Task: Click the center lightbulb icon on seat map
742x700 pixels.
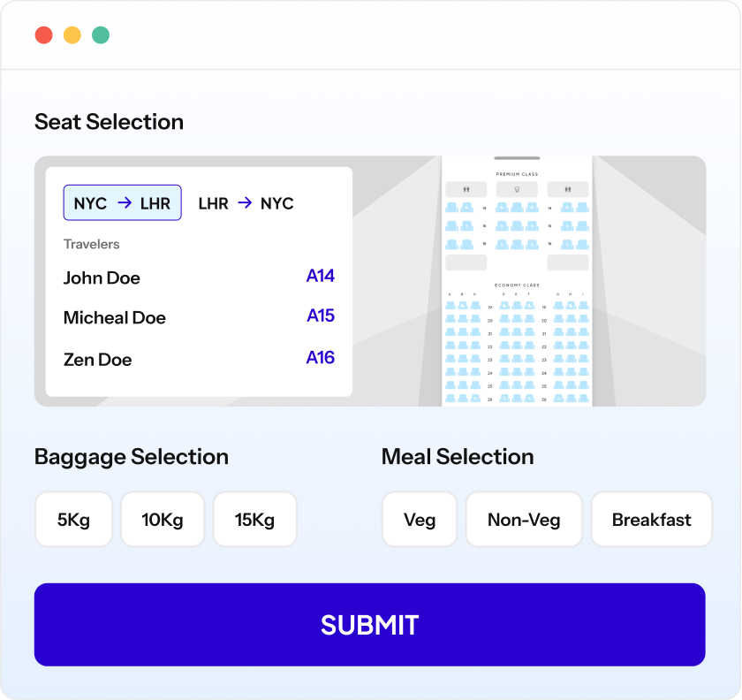Action: coord(517,189)
